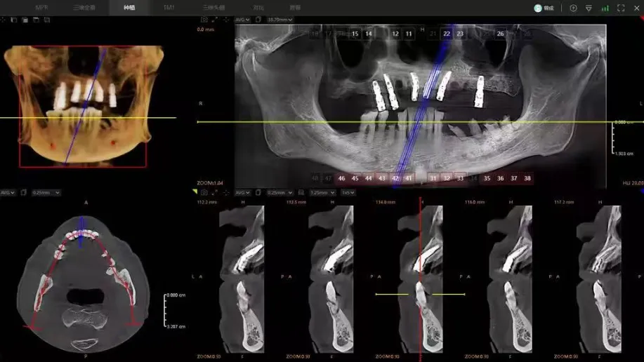The image size is (644, 362).
Task: Select tooth 11 in upper tooth chart
Action: (409, 34)
